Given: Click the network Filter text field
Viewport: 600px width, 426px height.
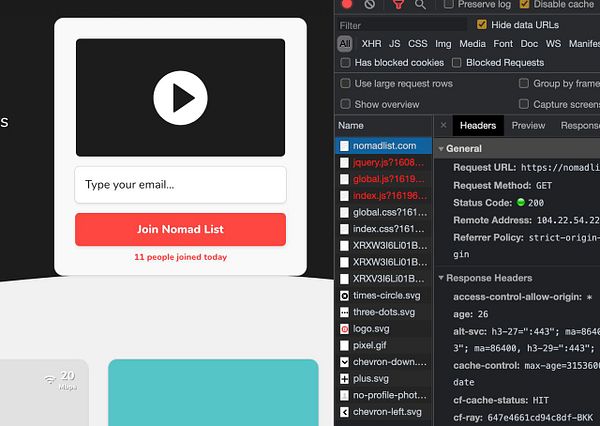Looking at the screenshot, I should click(402, 25).
